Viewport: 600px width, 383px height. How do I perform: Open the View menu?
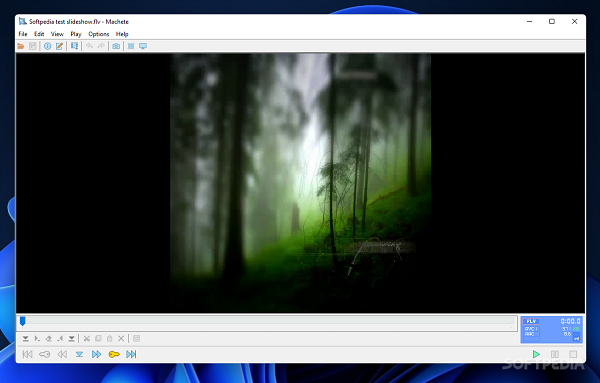[57, 34]
